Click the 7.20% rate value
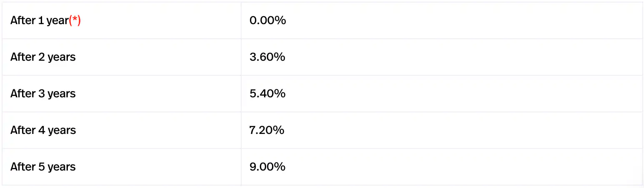Image resolution: width=644 pixels, height=188 pixels. click(x=267, y=130)
